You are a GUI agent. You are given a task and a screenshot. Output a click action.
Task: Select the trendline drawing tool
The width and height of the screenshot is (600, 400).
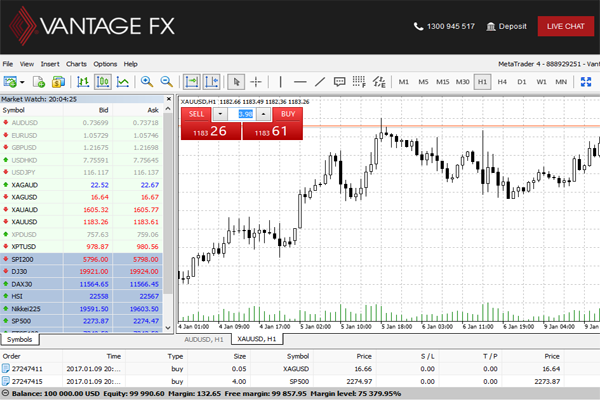320,82
